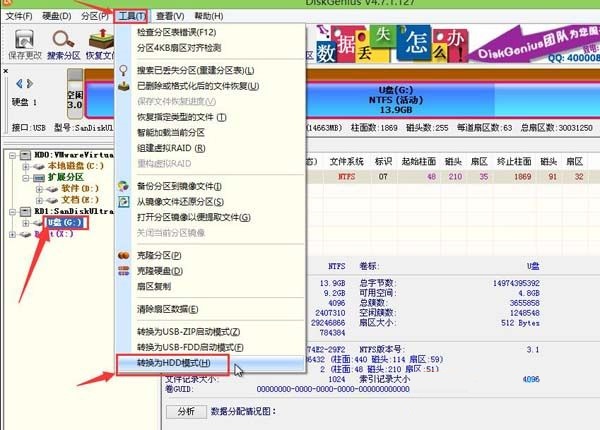Select U盘(G:) in the tree
Viewport: 600px width, 430px height.
pos(65,222)
